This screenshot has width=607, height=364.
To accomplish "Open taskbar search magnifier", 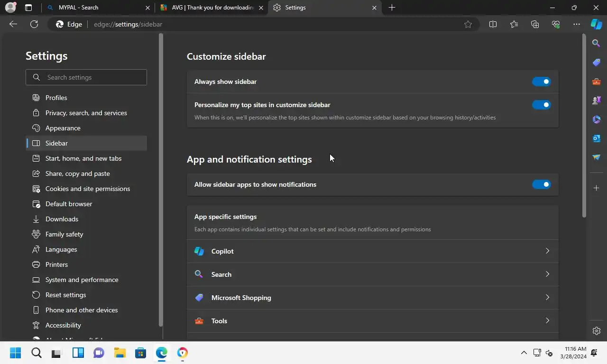I will point(36,353).
